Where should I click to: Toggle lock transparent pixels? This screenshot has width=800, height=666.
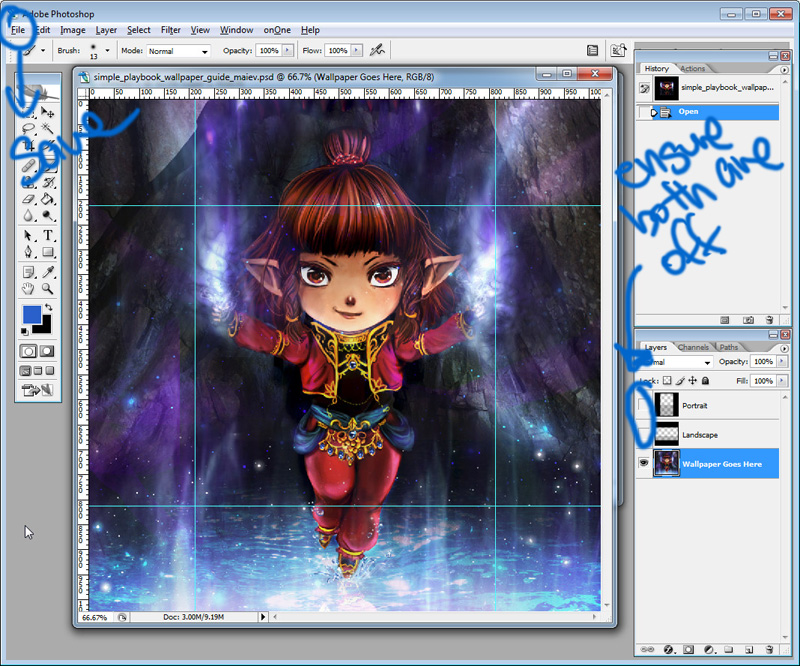(x=667, y=381)
